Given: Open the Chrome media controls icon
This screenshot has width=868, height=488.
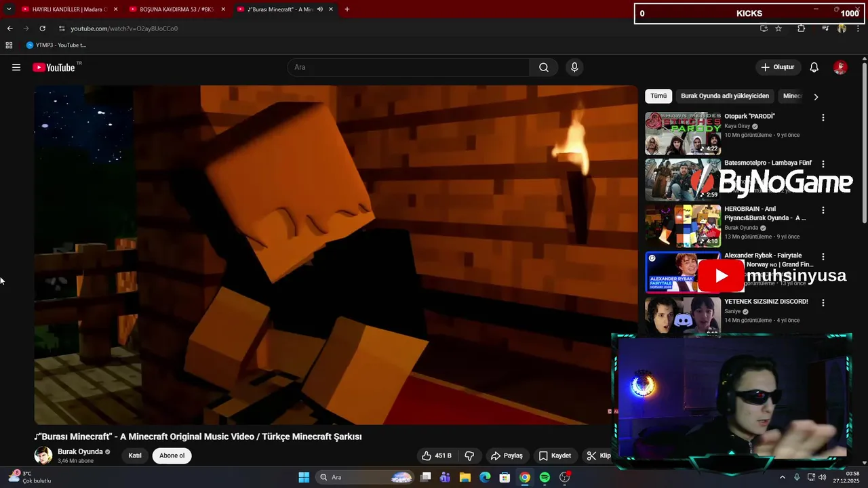Looking at the screenshot, I should [825, 28].
